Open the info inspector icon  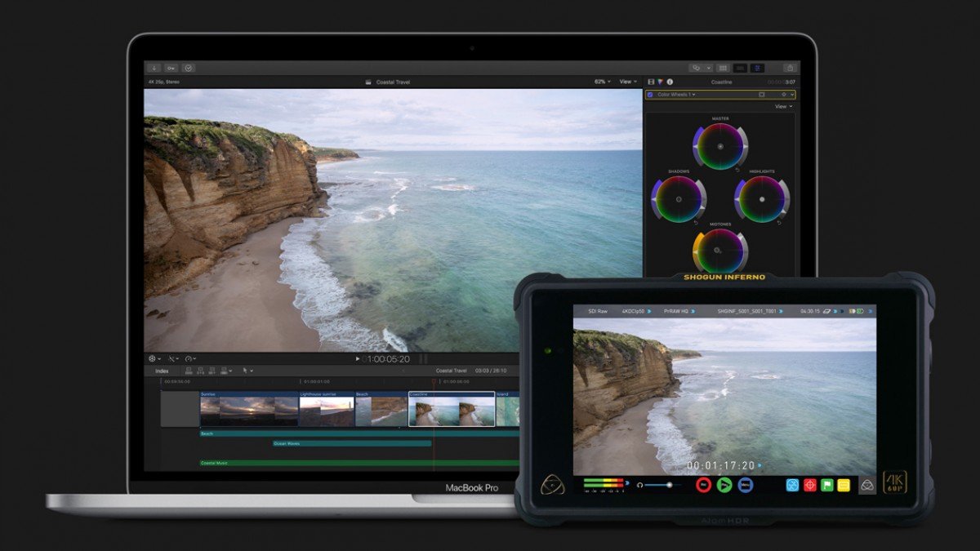point(670,82)
